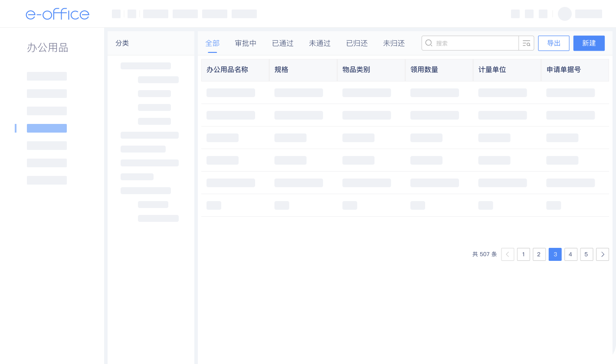The height and width of the screenshot is (364, 616).
Task: Open the 已通过 tab
Action: tap(283, 43)
